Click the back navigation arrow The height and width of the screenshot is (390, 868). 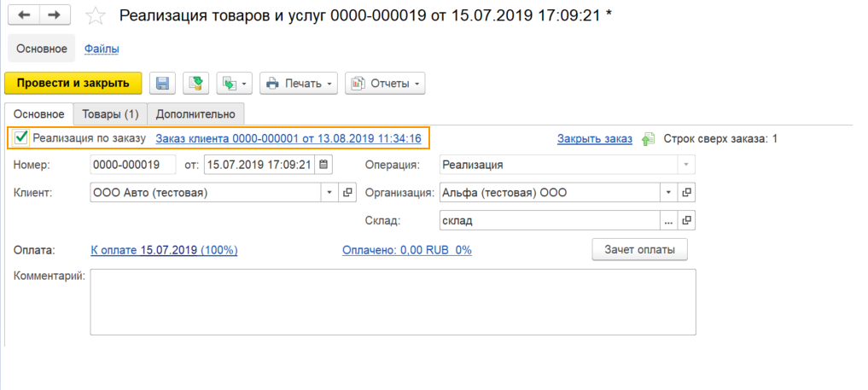(24, 16)
